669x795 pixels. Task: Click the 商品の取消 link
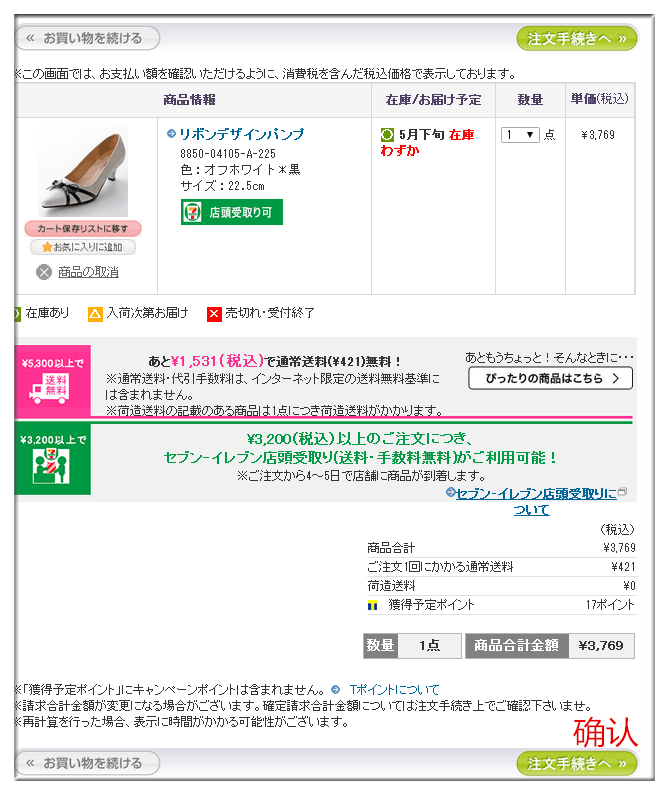click(x=88, y=272)
